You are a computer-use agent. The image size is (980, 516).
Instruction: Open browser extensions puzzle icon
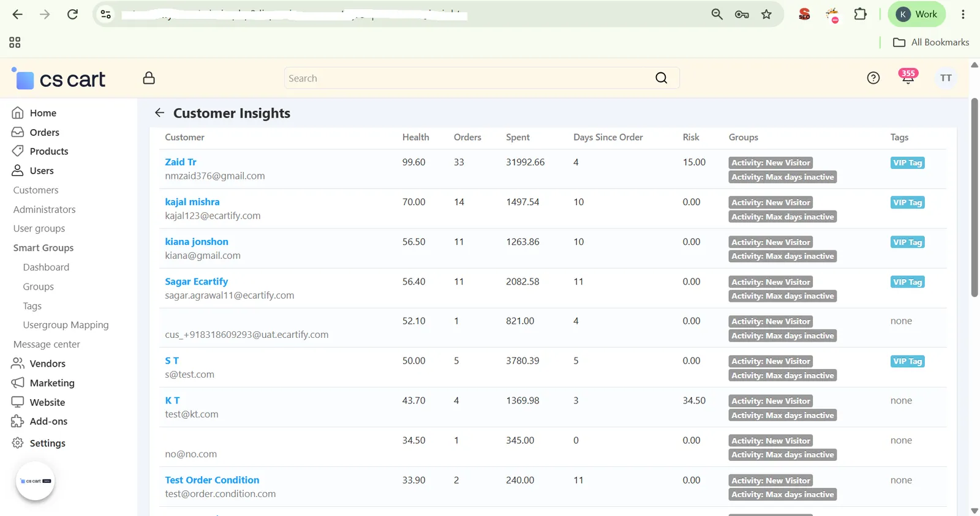click(x=860, y=14)
